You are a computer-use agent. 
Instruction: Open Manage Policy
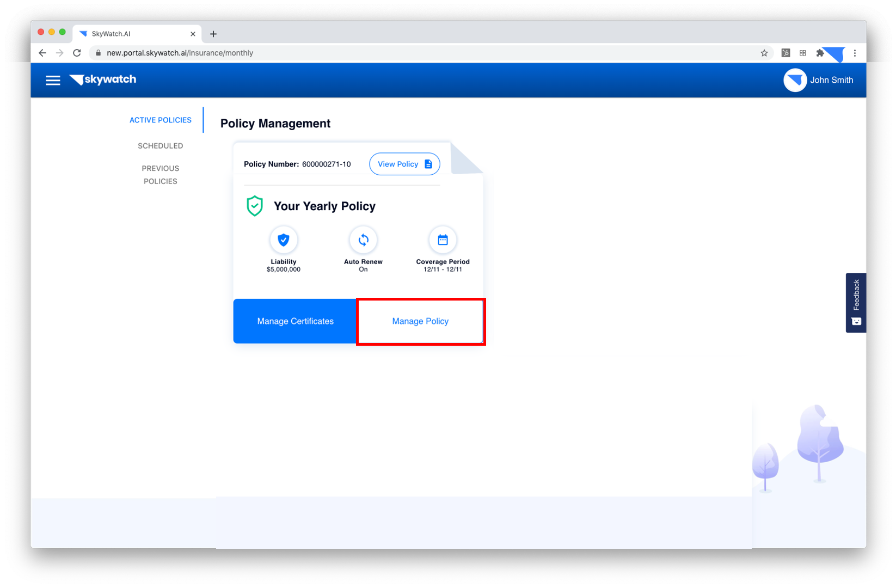[420, 321]
